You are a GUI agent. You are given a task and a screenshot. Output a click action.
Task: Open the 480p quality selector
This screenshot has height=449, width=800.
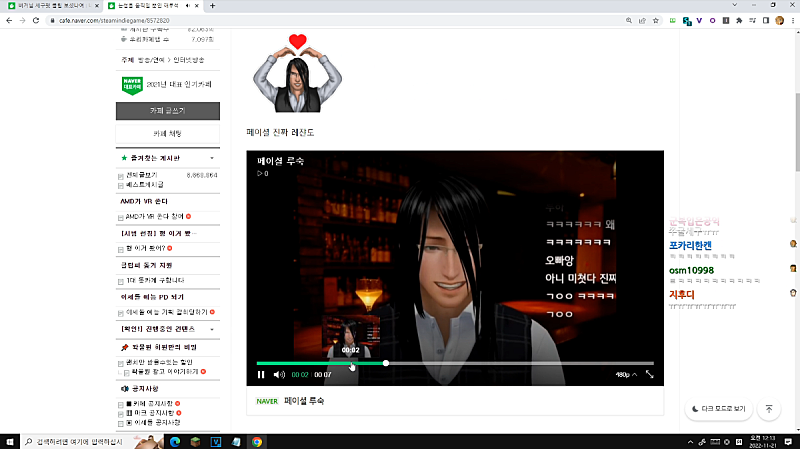[x=626, y=375]
